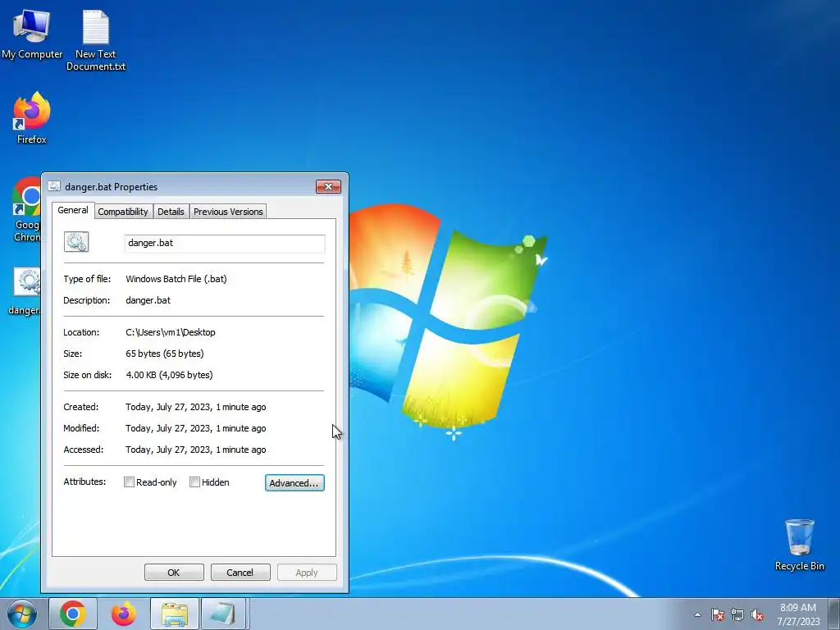Launch Chrome from the taskbar
The height and width of the screenshot is (630, 840).
(x=73, y=614)
